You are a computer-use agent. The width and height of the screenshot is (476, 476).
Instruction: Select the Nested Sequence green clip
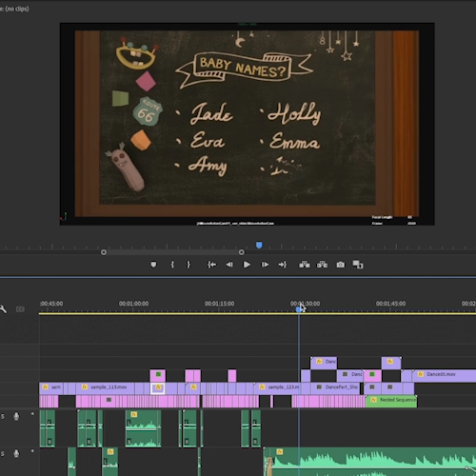[x=391, y=401]
